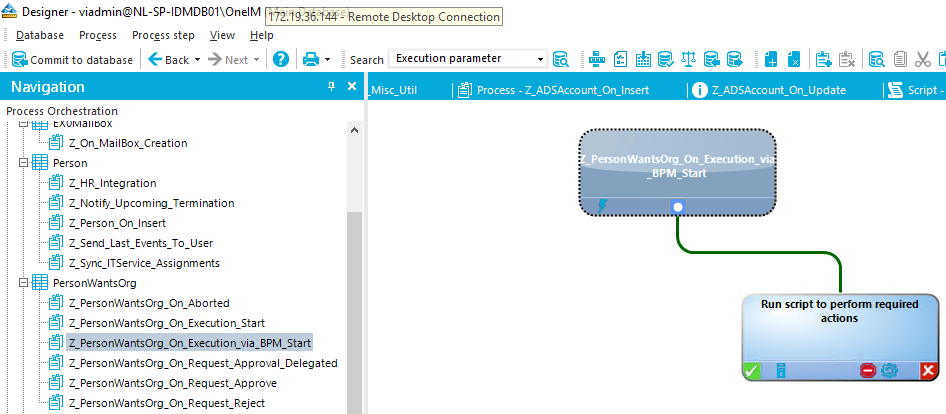
Task: Open the View menu
Action: [x=222, y=36]
